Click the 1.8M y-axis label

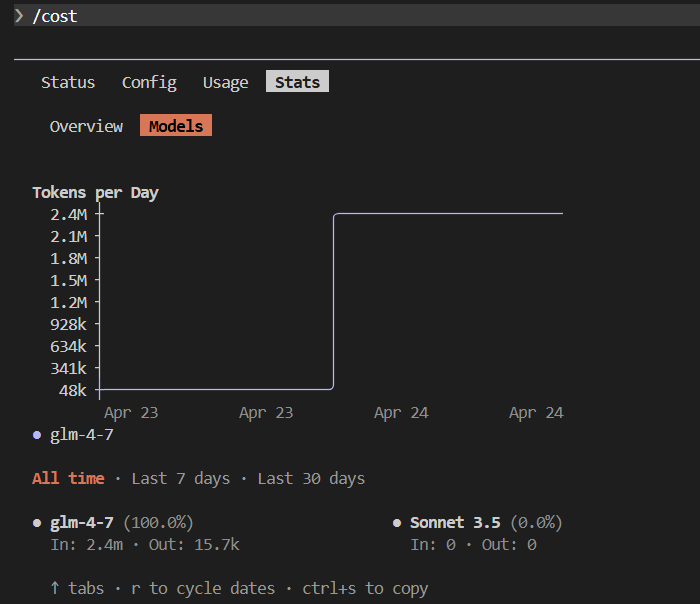pos(68,258)
